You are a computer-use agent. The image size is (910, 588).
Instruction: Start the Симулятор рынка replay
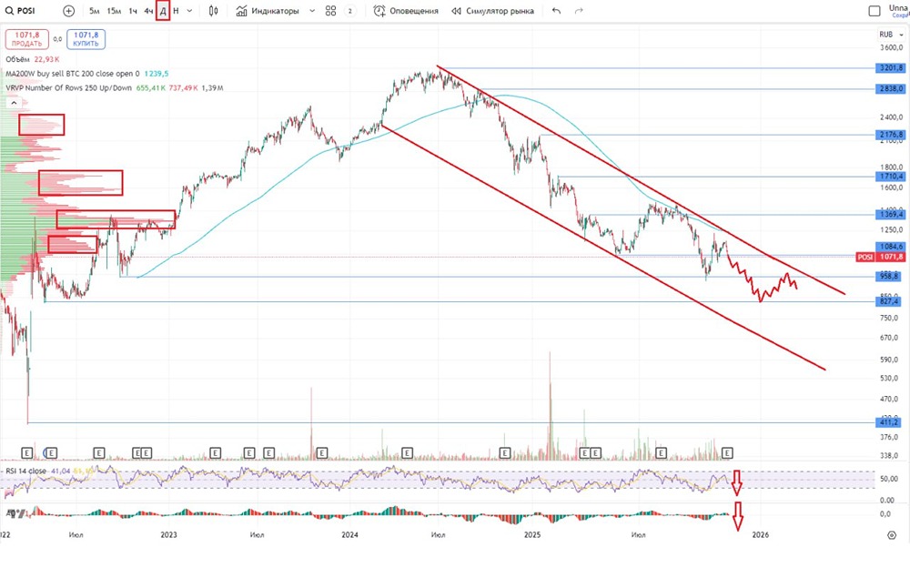[492, 10]
